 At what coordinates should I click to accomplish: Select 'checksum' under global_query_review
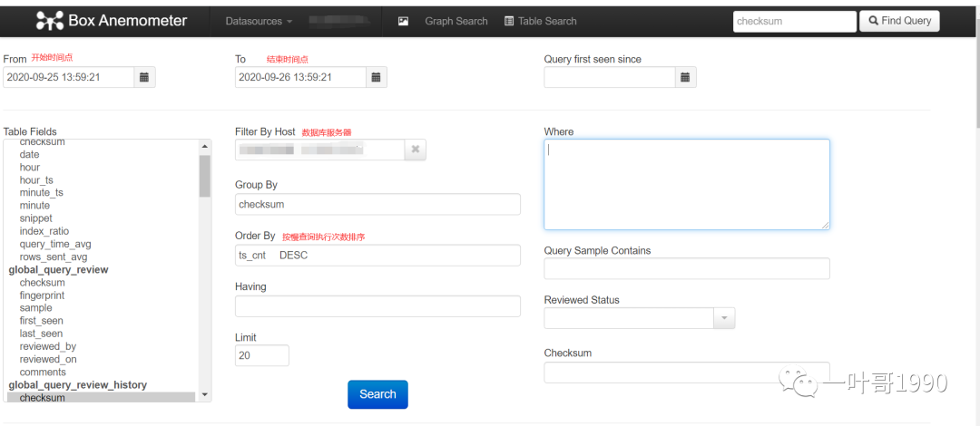42,282
